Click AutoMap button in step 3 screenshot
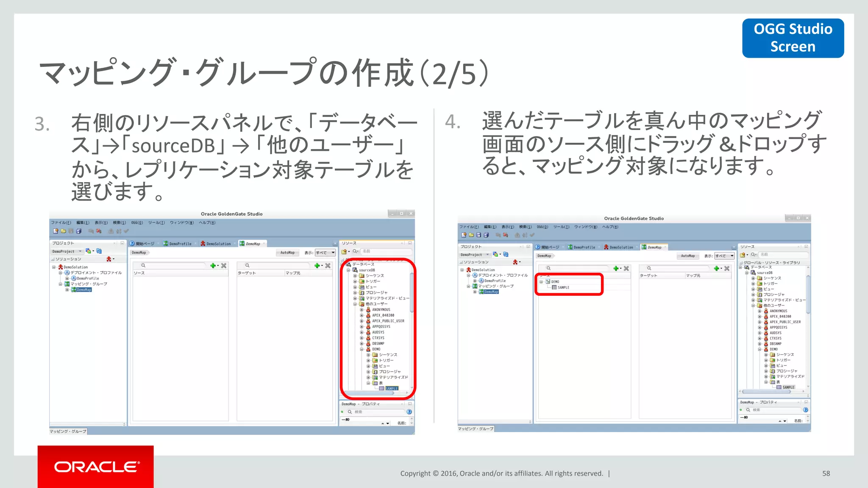868x488 pixels. 287,252
